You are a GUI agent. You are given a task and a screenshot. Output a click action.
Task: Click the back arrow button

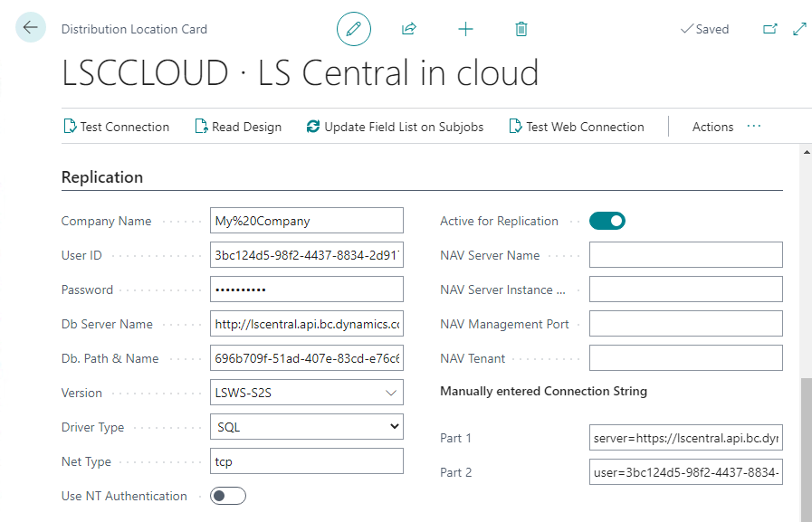click(31, 28)
